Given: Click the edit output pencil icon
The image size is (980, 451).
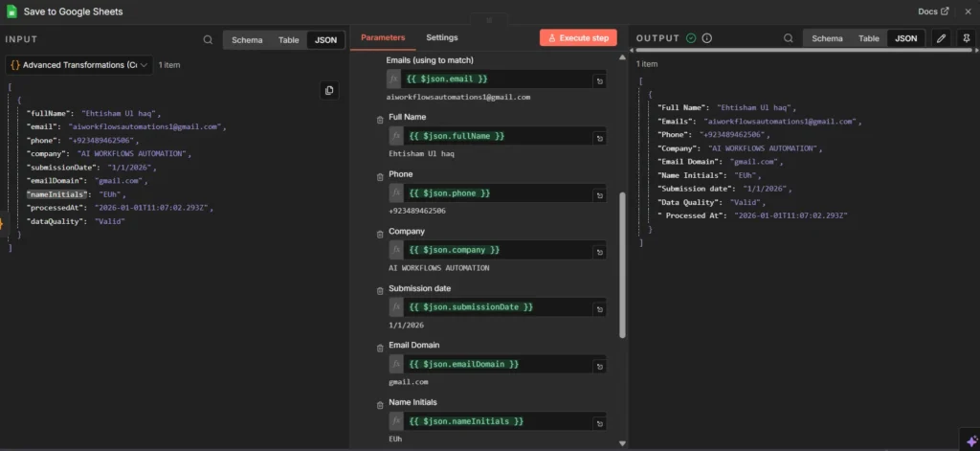Looking at the screenshot, I should point(941,38).
